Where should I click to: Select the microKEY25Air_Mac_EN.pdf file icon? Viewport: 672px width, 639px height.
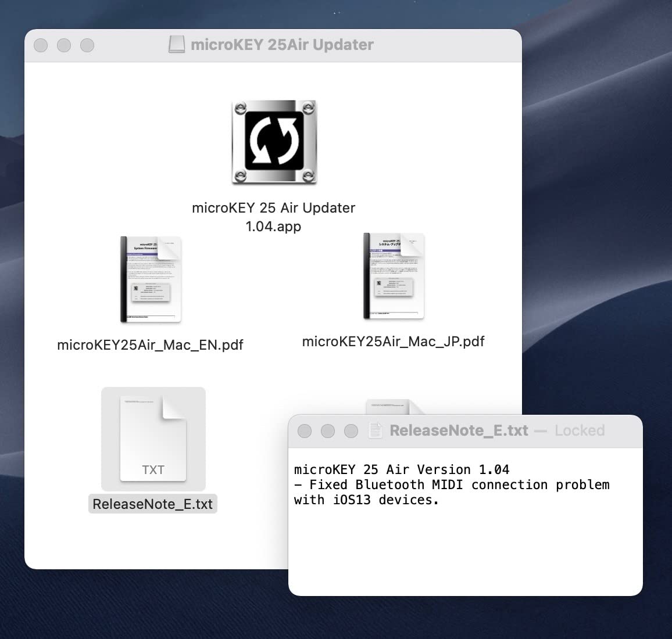pos(151,279)
